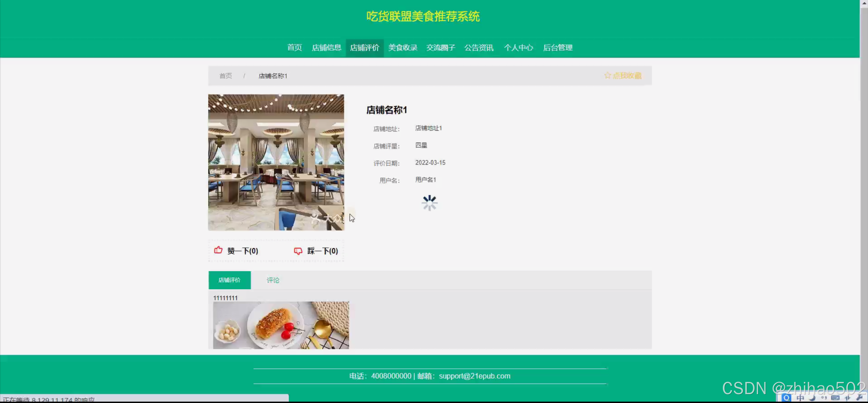Open the IME wrench settings icon
Image resolution: width=868 pixels, height=403 pixels.
859,398
